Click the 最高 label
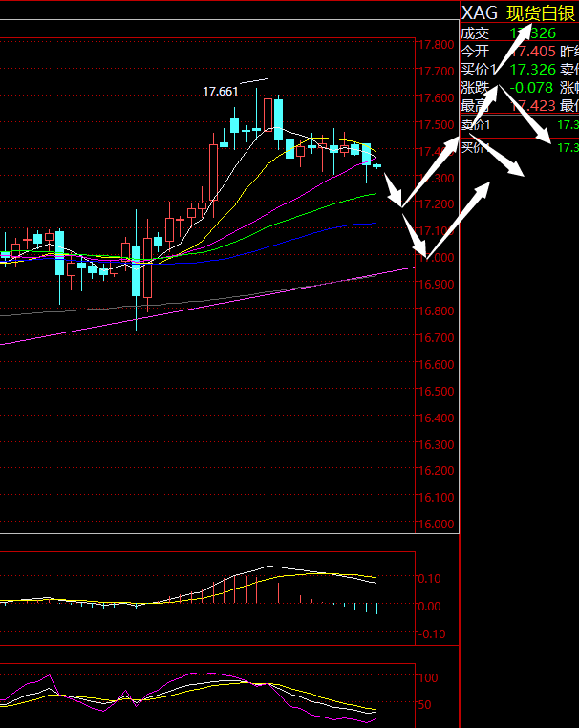 point(475,106)
